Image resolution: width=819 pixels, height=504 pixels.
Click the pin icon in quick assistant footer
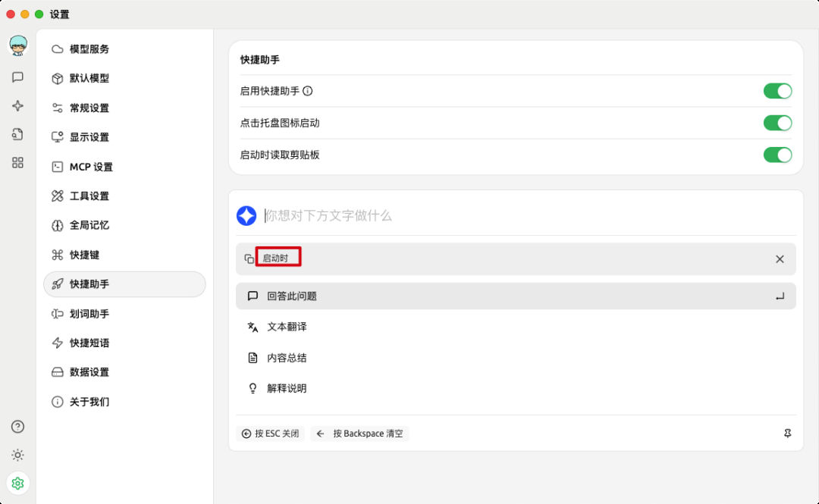(x=787, y=434)
